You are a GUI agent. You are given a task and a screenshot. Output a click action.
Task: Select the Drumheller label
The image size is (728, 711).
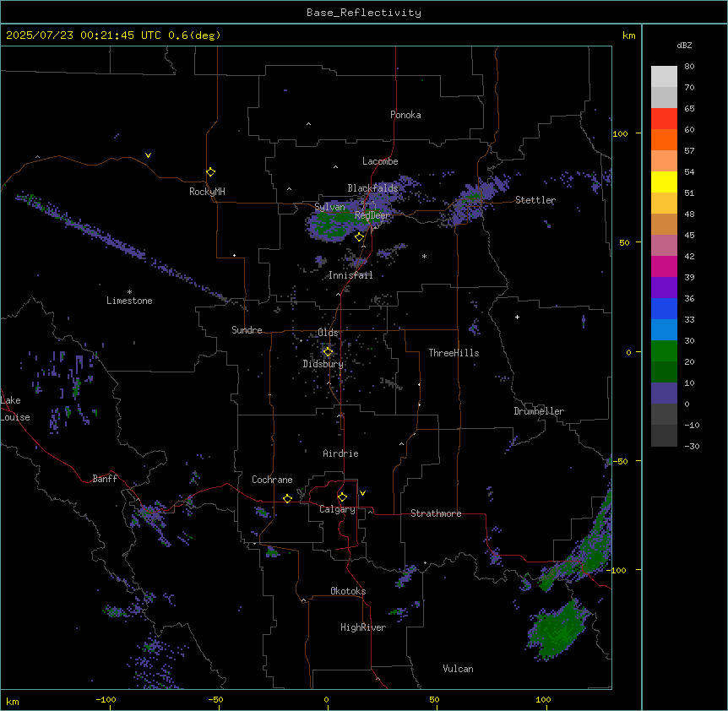pyautogui.click(x=539, y=411)
